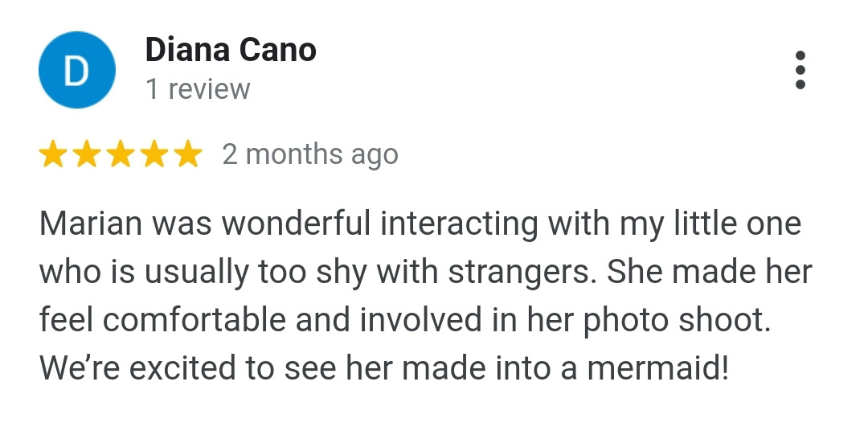Click the fourth yellow rating star
868x431 pixels.
[x=154, y=154]
